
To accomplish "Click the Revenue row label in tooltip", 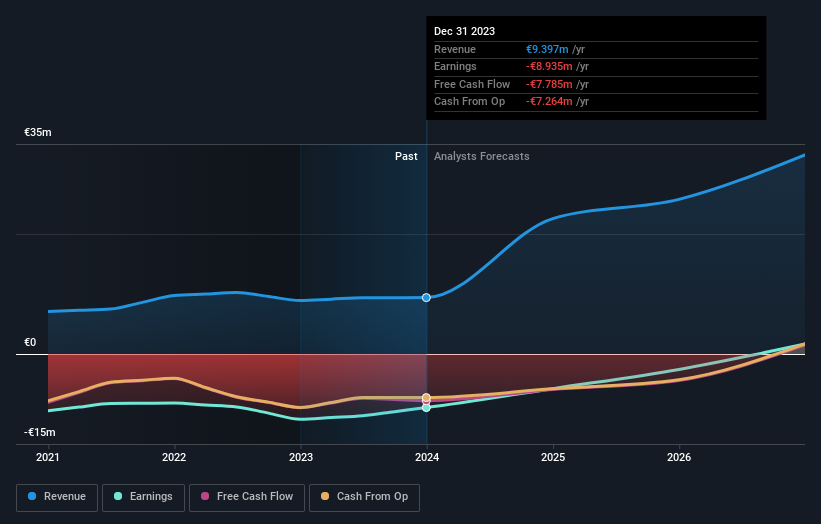I will click(454, 49).
